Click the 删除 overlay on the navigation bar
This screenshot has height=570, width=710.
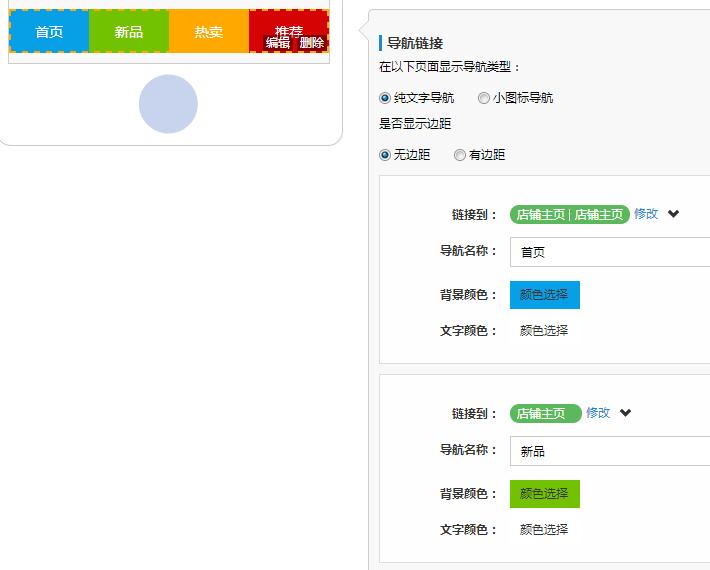coord(312,43)
